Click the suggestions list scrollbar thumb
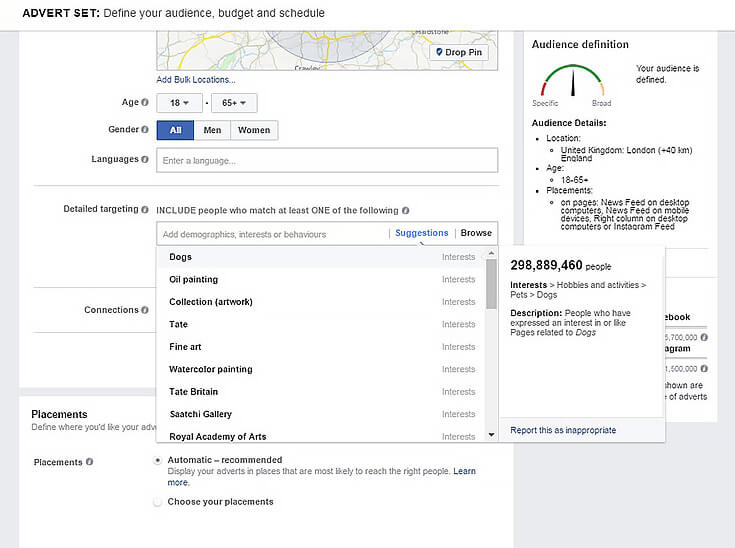Screen dimensions: 735x548 [x=491, y=284]
